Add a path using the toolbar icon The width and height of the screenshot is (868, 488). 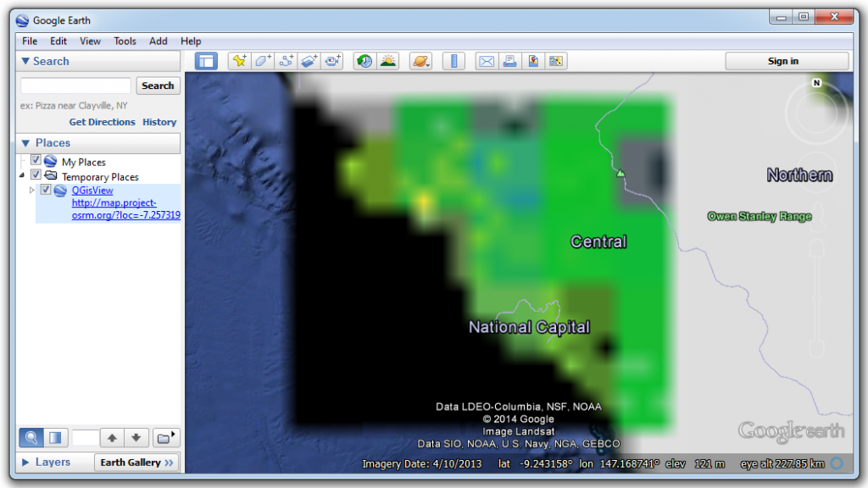pos(286,61)
